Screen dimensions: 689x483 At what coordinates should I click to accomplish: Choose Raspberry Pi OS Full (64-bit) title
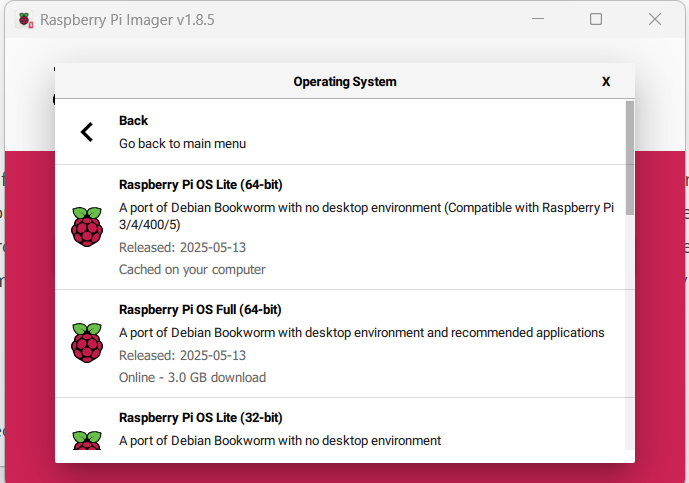(200, 310)
